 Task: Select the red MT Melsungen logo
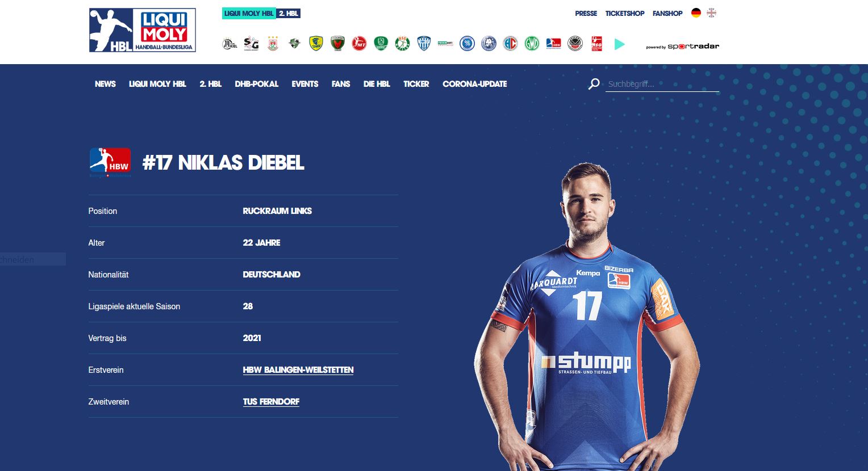(x=359, y=44)
